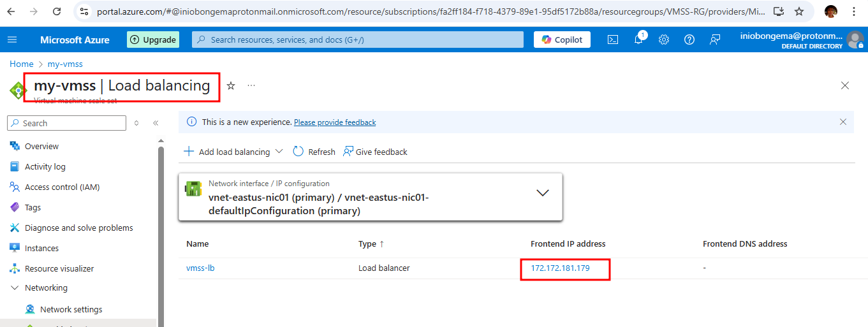Viewport: 868px width, 327px height.
Task: Open the Help question mark icon
Action: [x=689, y=40]
